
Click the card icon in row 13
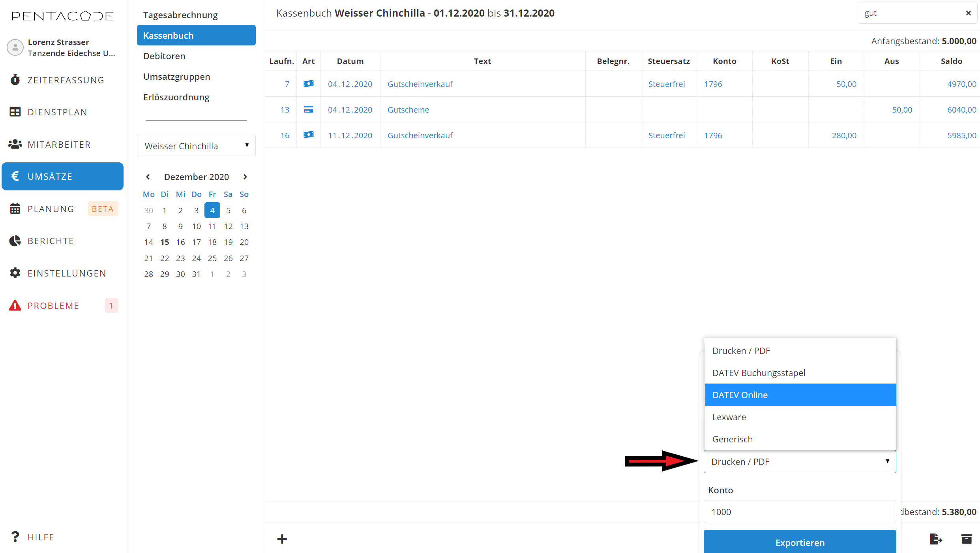point(308,109)
